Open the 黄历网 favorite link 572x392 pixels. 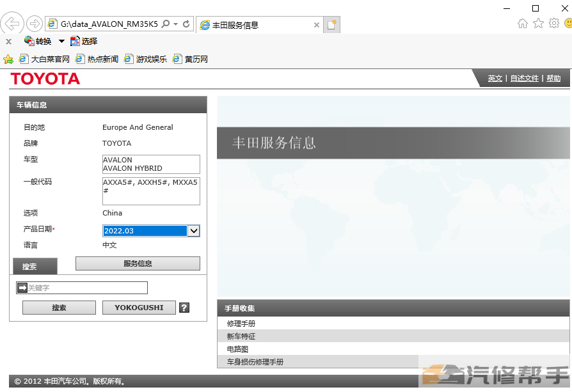(191, 59)
